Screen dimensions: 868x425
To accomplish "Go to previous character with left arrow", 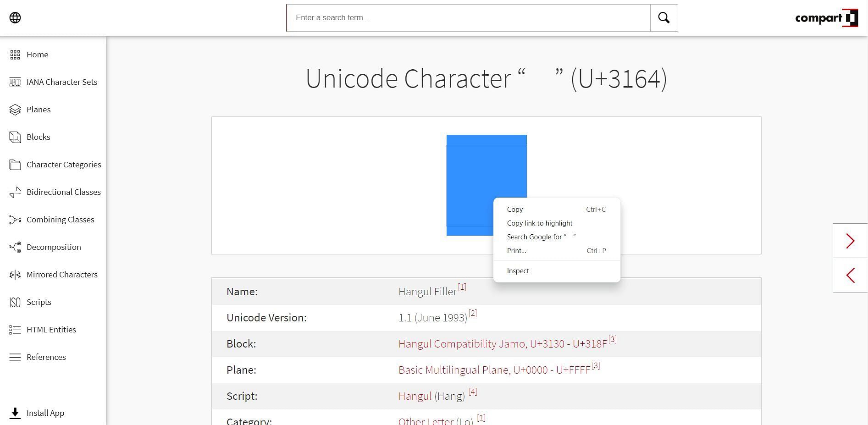I will pyautogui.click(x=850, y=276).
